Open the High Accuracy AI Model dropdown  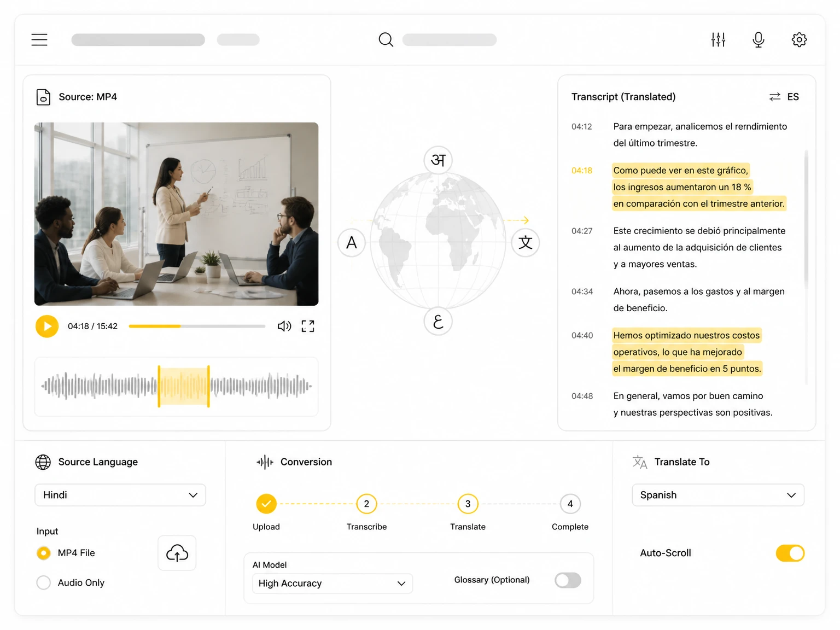point(332,584)
